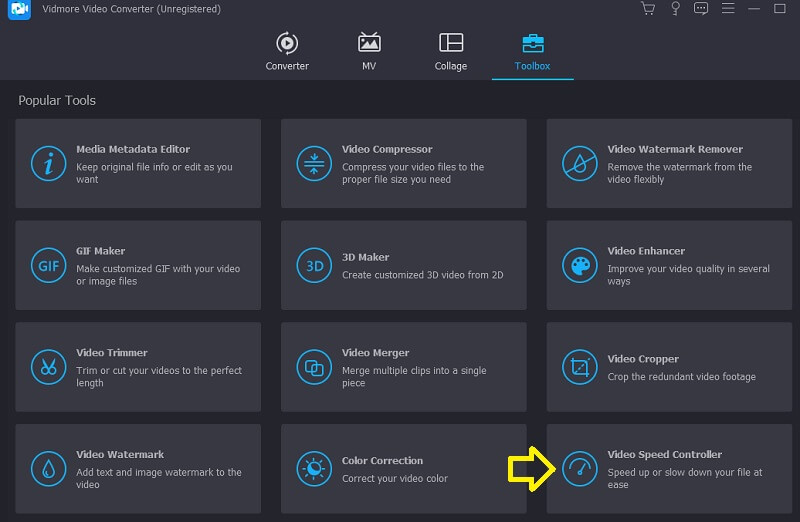Click the Media Metadata Editor info icon
The width and height of the screenshot is (800, 522).
[48, 164]
